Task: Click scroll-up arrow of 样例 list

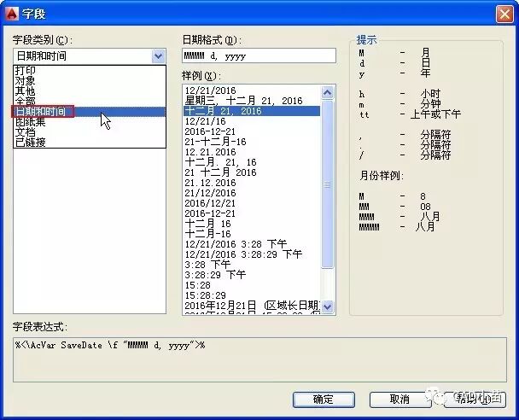Action: (x=327, y=92)
